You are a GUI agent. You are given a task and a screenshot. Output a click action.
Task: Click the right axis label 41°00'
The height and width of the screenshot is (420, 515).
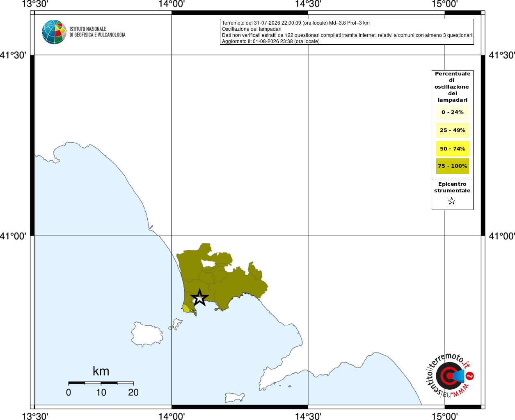tap(502, 236)
